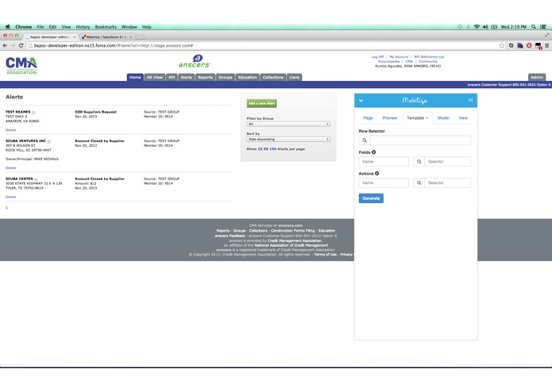Open the Collections navigation tab

273,77
